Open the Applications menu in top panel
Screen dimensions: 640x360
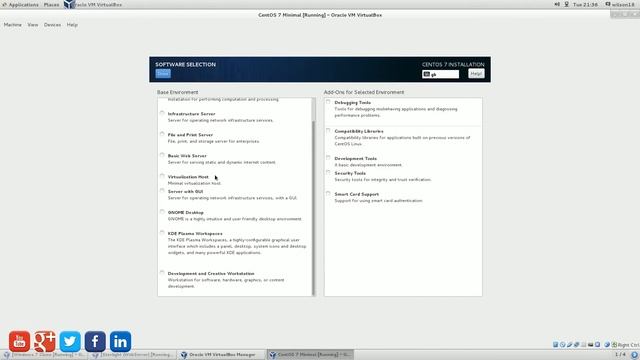click(20, 4)
